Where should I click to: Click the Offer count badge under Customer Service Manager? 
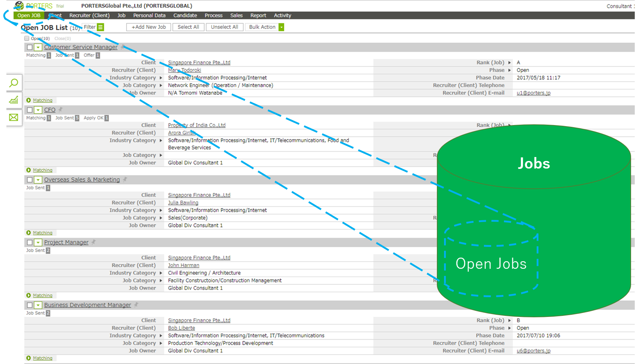tap(98, 55)
